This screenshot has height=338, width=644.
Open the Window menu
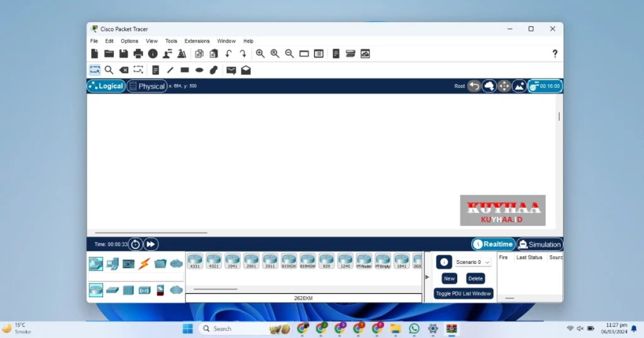(226, 41)
